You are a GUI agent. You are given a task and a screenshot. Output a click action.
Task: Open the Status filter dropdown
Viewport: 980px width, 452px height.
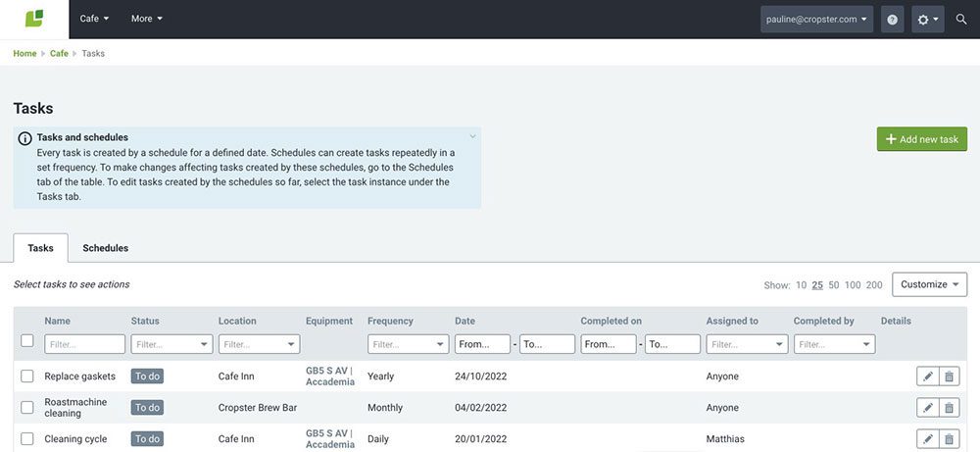tap(171, 344)
